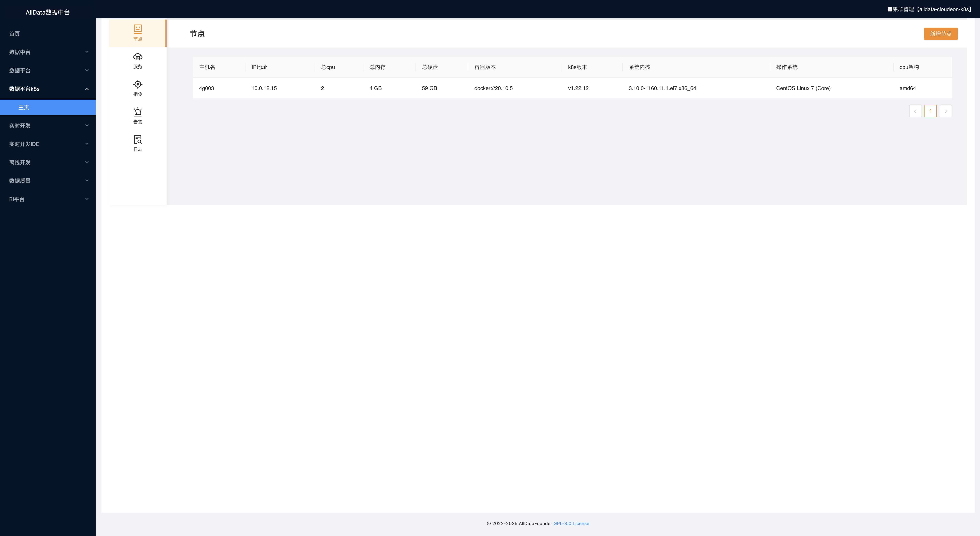The width and height of the screenshot is (980, 536).
Task: Expand the 实时开发IDE menu chevron
Action: [87, 144]
